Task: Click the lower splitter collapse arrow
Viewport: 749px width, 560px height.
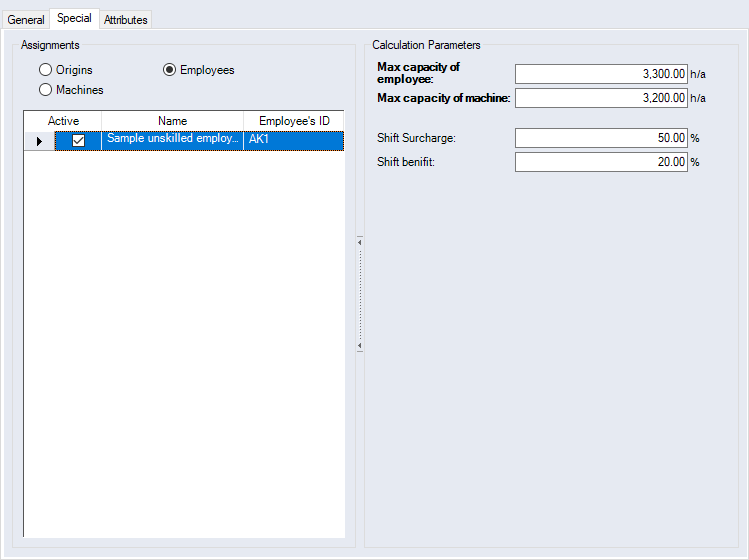Action: click(359, 346)
